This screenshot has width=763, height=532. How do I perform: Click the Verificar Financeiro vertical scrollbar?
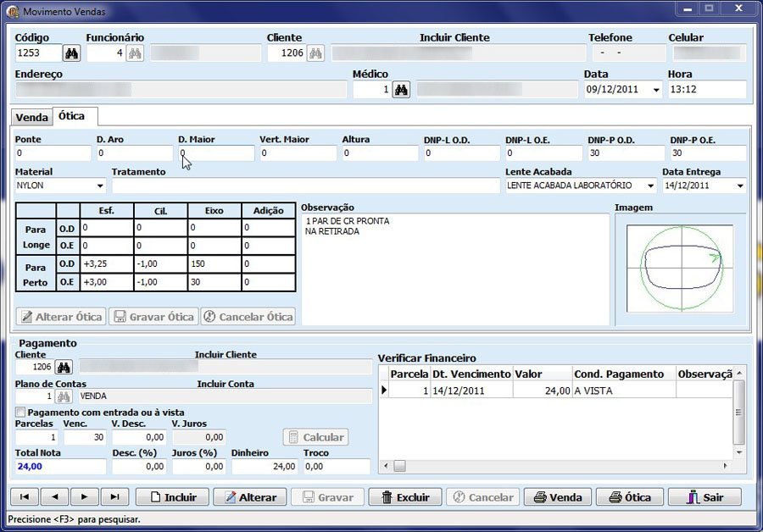click(739, 413)
